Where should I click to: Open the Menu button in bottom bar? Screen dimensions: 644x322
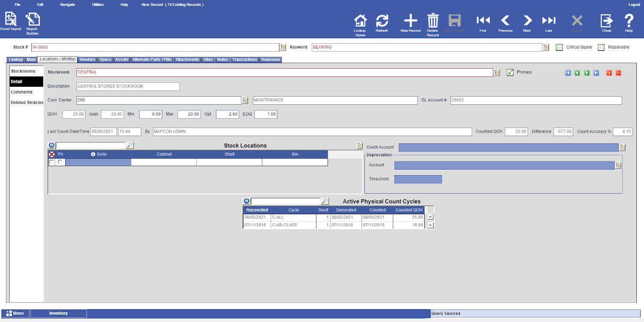(x=15, y=313)
